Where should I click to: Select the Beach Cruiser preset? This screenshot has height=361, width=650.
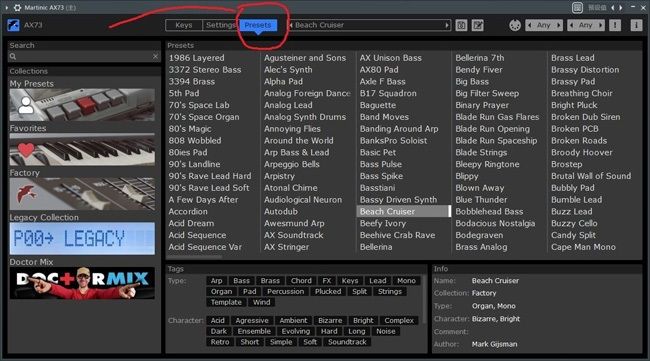[403, 211]
